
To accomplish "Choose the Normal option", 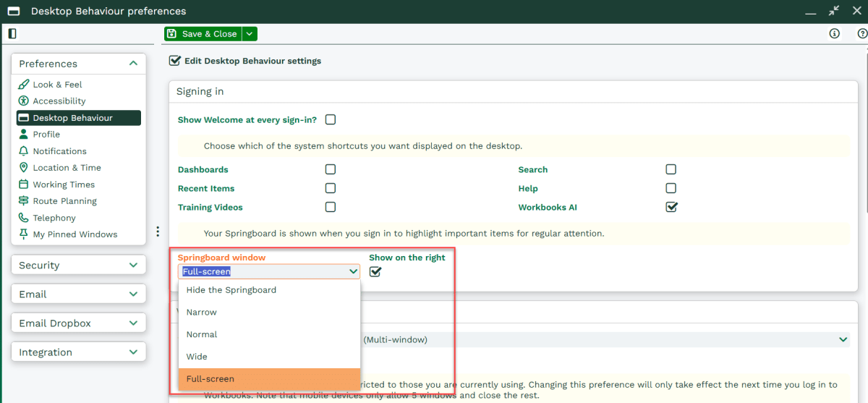I will [269, 335].
